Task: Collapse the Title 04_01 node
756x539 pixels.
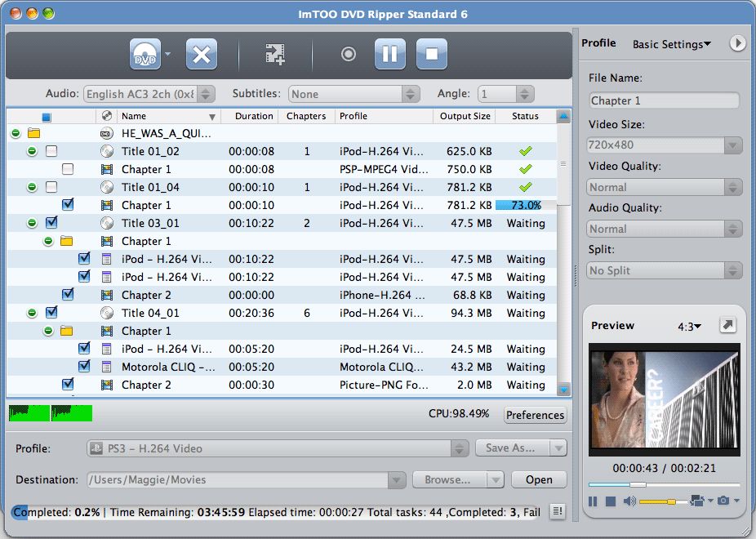Action: click(x=32, y=313)
